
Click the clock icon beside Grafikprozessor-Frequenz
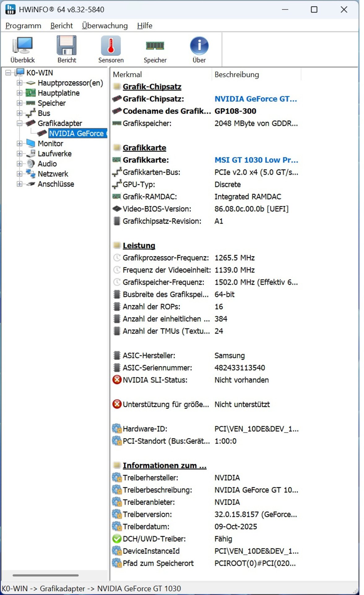[117, 258]
